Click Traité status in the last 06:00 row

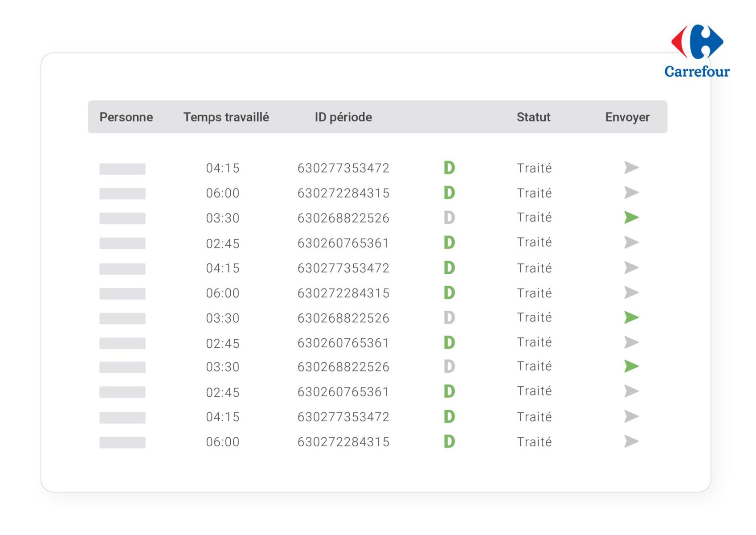point(534,441)
